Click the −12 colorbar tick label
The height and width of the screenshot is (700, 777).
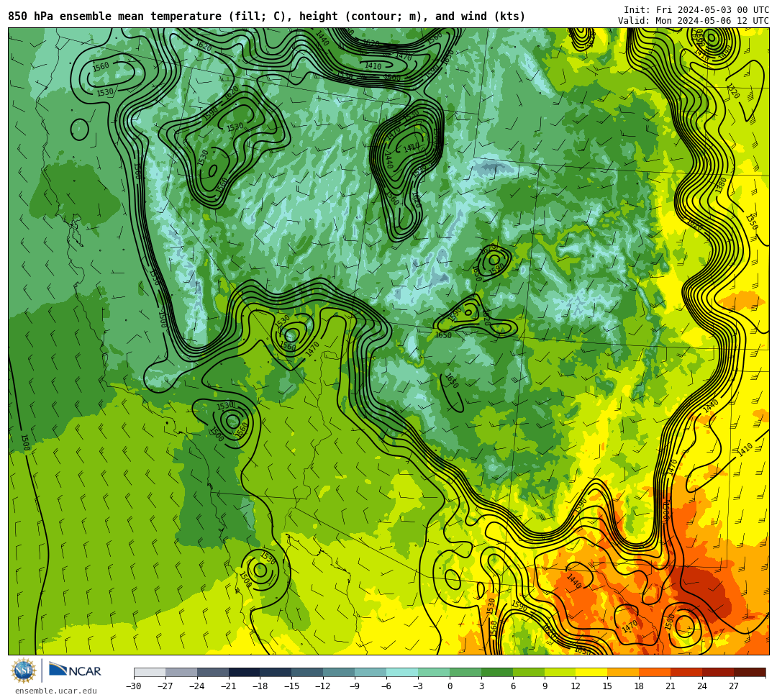[x=324, y=686]
